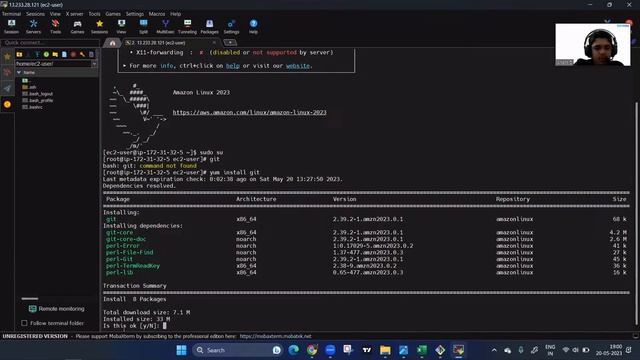The width and height of the screenshot is (640, 360).
Task: Click the Games controller icon
Action: [x=77, y=27]
